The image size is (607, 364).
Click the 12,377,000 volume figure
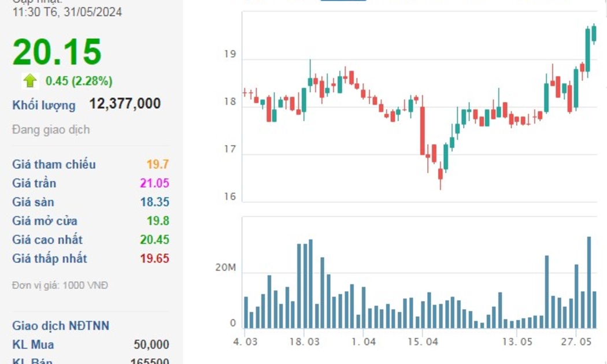point(125,104)
